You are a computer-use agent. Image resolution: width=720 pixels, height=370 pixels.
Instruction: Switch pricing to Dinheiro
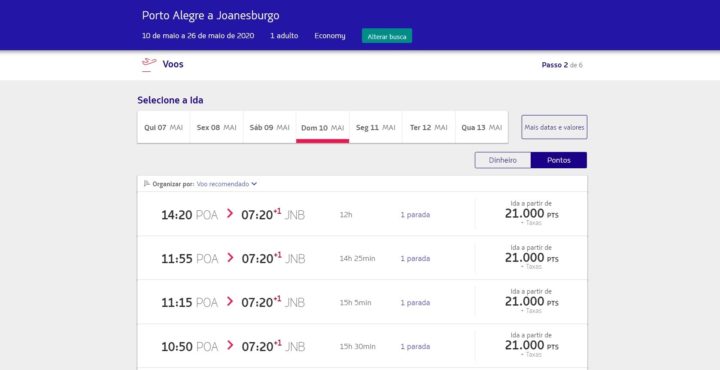pos(502,160)
